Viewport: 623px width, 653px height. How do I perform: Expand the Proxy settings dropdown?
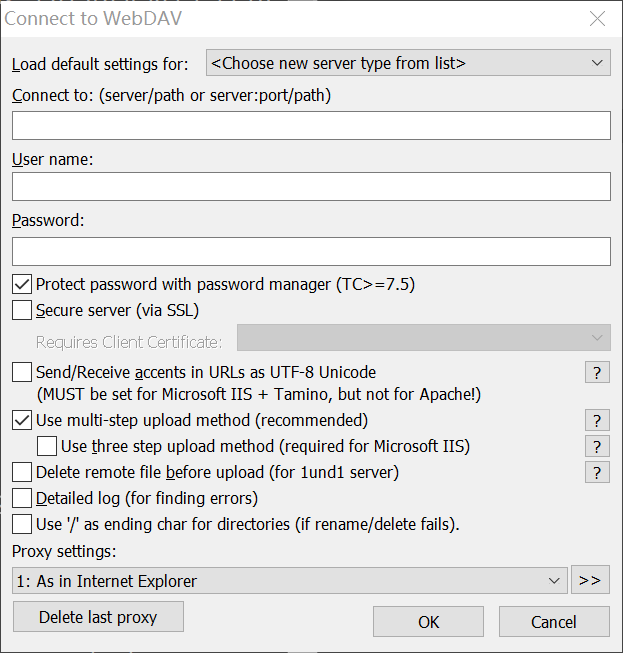pyautogui.click(x=290, y=581)
